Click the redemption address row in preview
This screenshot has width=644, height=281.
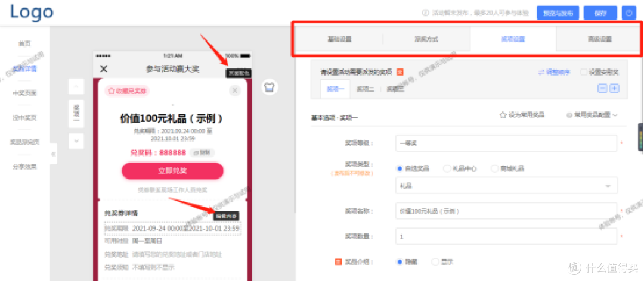(x=163, y=254)
